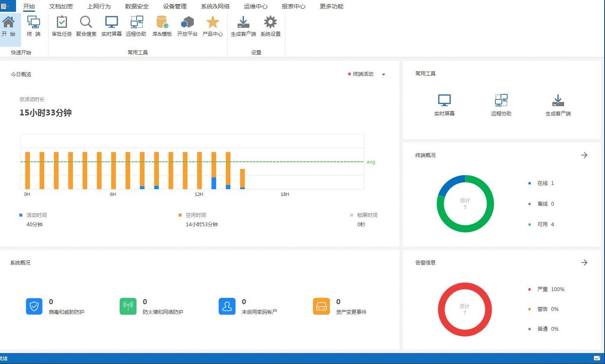Open the 终端 terminal icon
605x364 pixels.
(x=34, y=26)
